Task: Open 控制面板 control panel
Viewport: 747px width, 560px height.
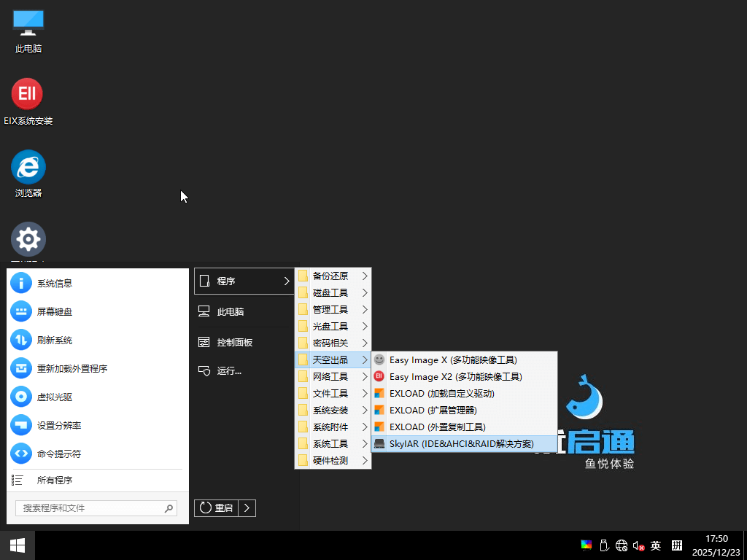Action: pyautogui.click(x=244, y=343)
